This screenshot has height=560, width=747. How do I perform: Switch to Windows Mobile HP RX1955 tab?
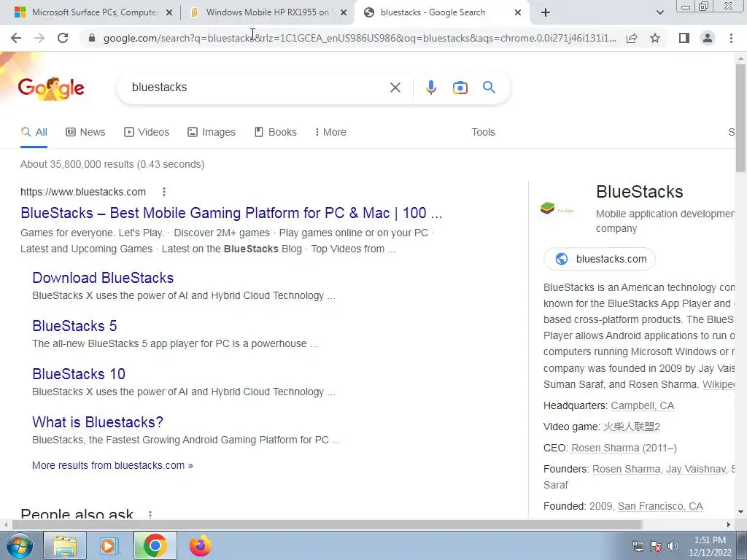pos(267,12)
